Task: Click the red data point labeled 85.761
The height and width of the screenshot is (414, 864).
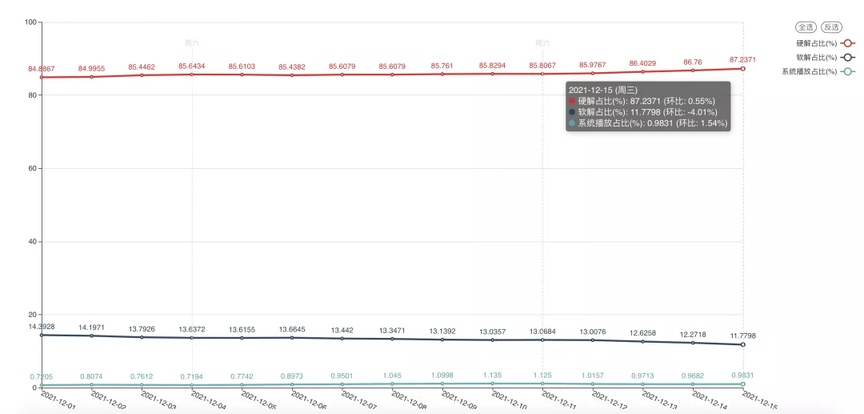Action: 442,74
